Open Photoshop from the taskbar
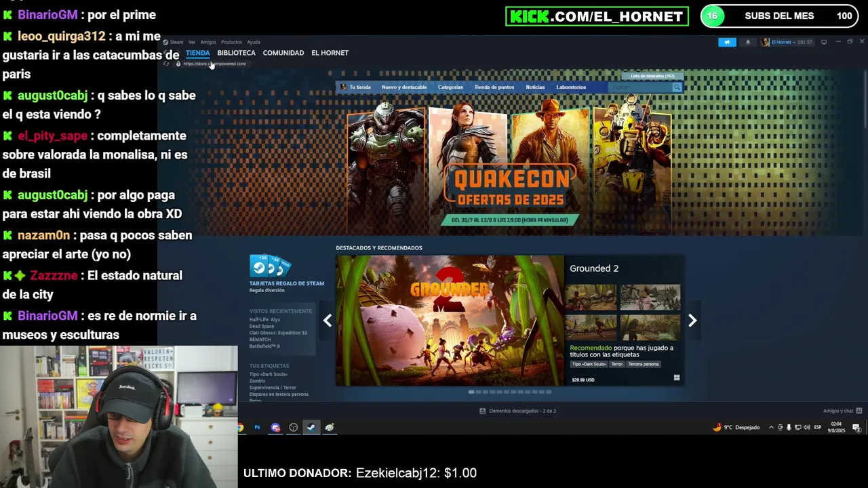 pyautogui.click(x=257, y=428)
